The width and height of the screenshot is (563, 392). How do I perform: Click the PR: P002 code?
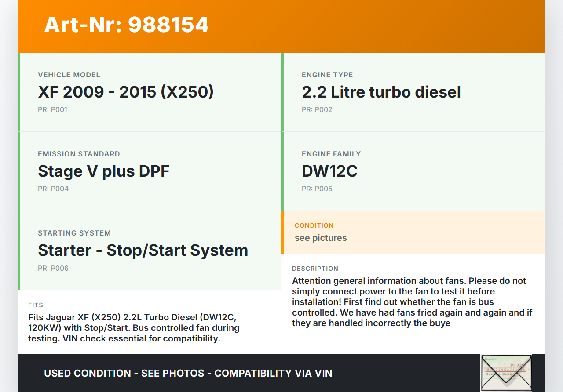tap(317, 109)
